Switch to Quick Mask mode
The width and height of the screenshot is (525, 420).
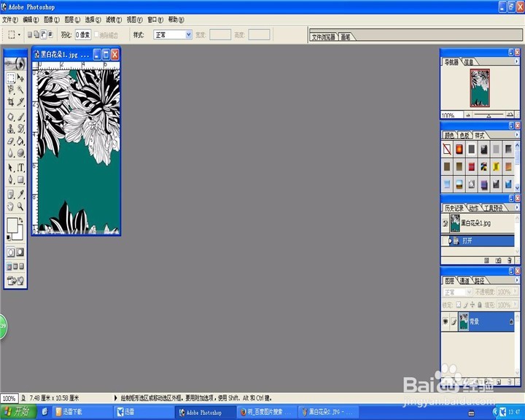(x=20, y=252)
